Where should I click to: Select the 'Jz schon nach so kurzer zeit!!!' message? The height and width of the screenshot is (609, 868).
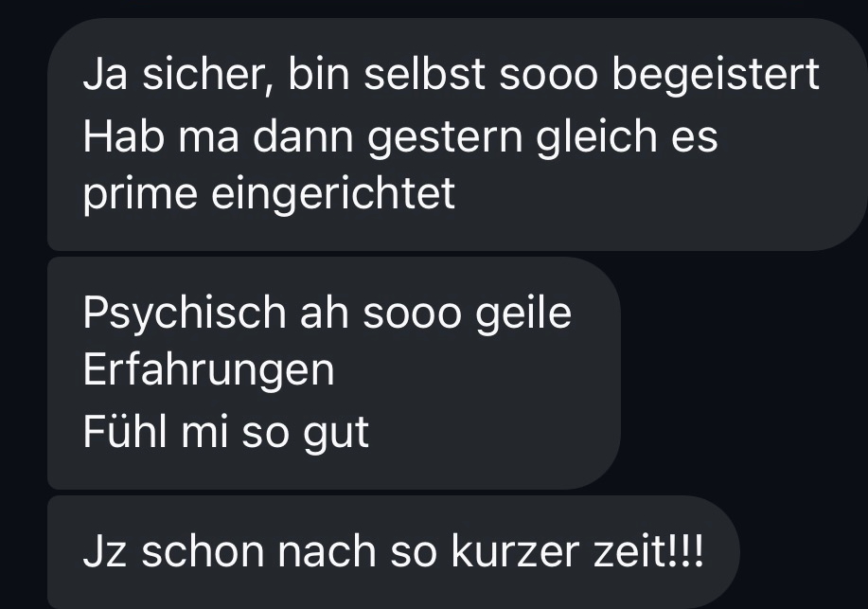[394, 552]
